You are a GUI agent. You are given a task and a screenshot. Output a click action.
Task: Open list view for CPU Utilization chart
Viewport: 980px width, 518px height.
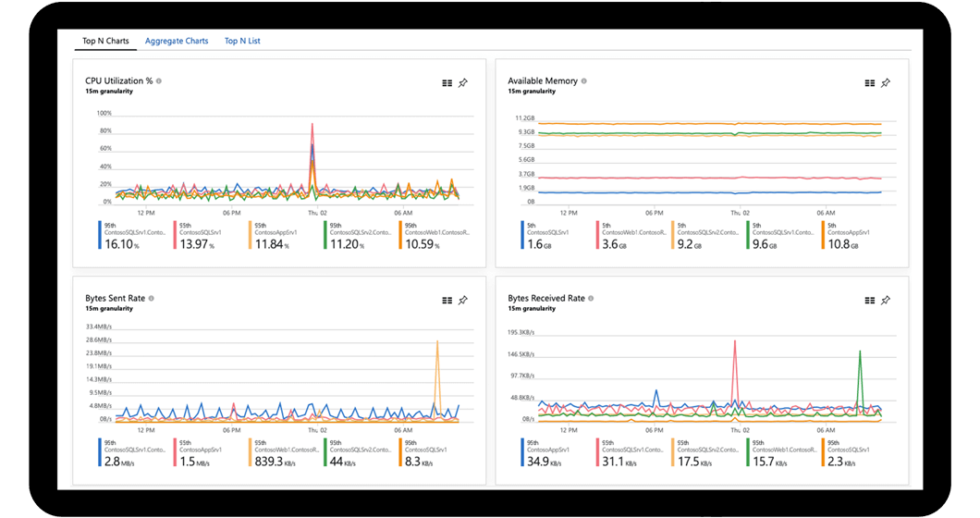tap(447, 82)
